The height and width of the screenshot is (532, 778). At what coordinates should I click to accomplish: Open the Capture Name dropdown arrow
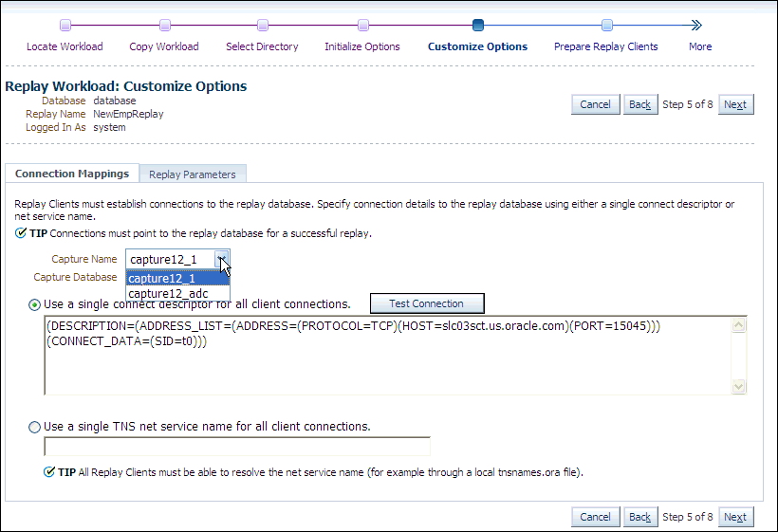(x=221, y=259)
